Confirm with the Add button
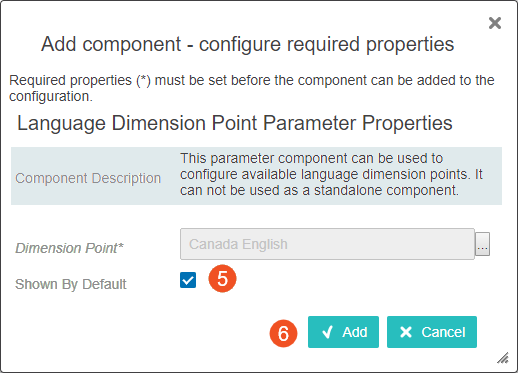 343,332
